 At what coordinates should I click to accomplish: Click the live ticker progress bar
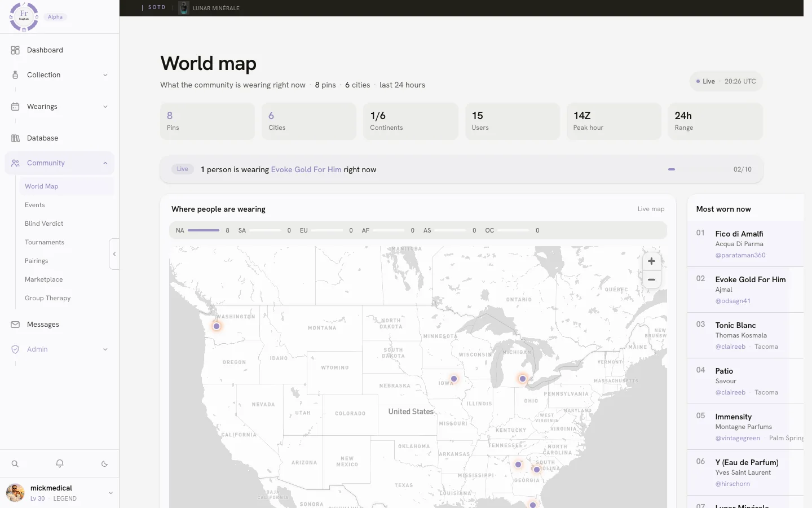click(698, 169)
